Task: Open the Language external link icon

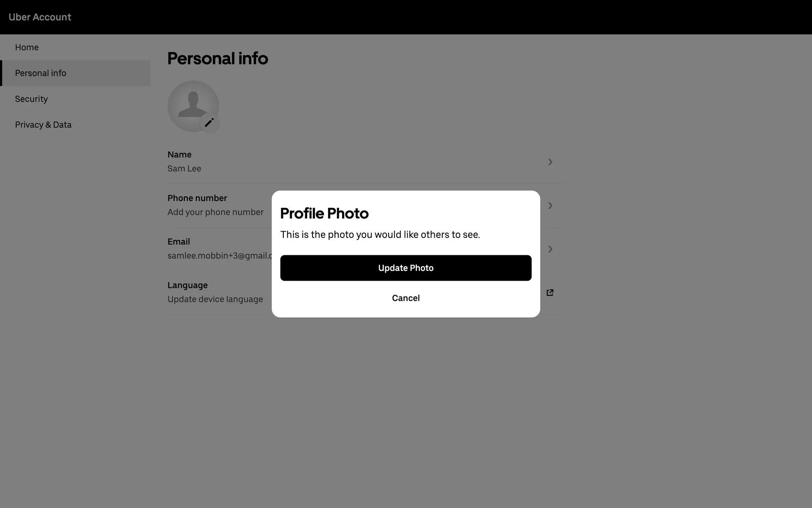Action: click(550, 293)
